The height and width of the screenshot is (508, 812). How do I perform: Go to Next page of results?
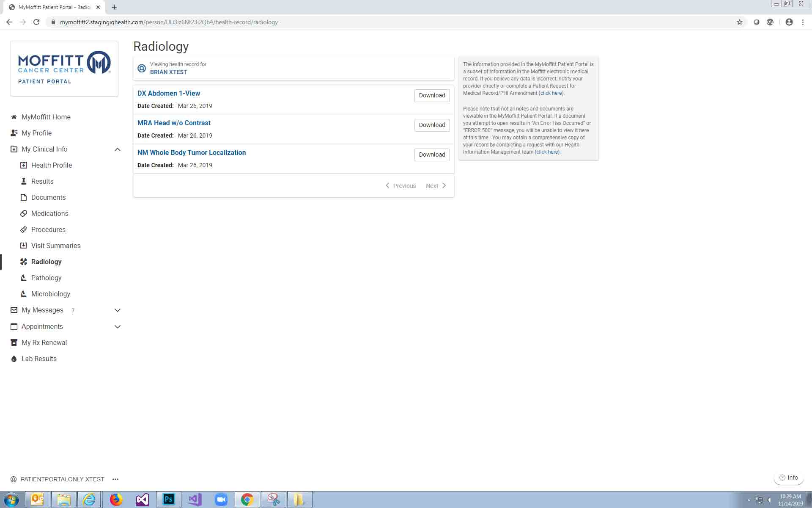coord(436,186)
